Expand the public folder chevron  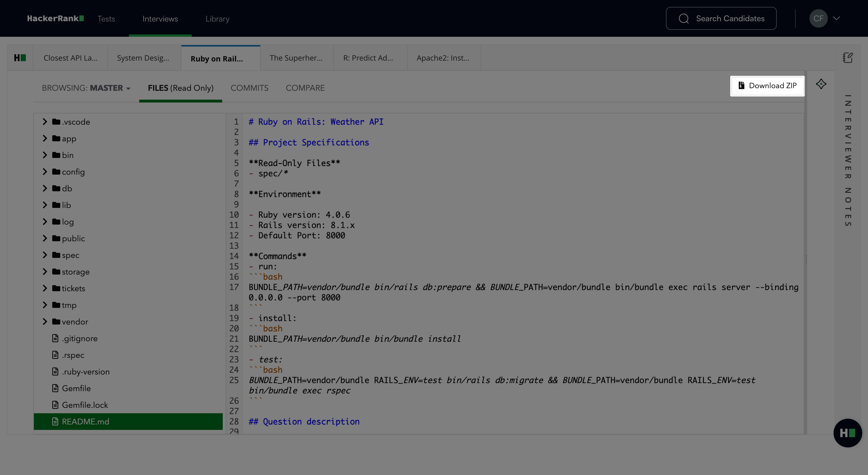[x=45, y=238]
